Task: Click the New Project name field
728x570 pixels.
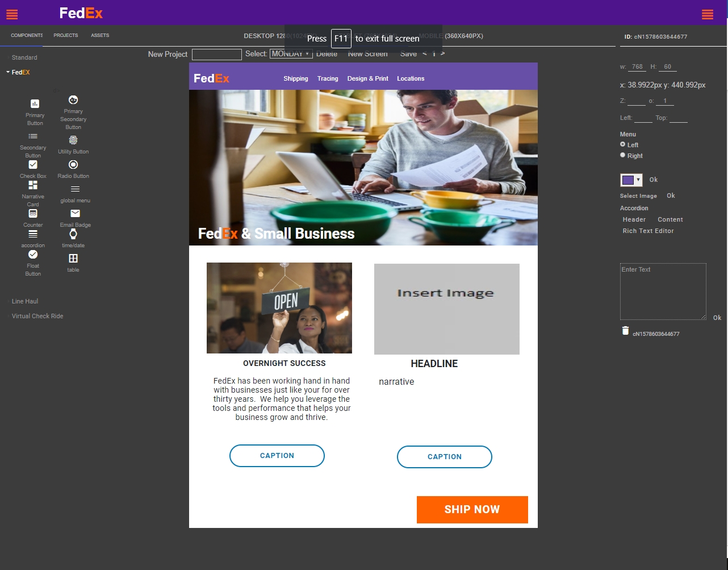Action: 217,55
